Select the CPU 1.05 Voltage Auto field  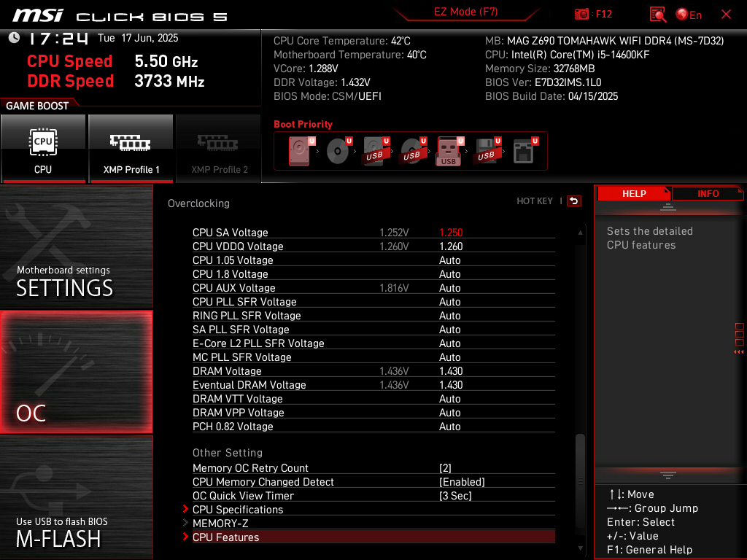click(449, 260)
